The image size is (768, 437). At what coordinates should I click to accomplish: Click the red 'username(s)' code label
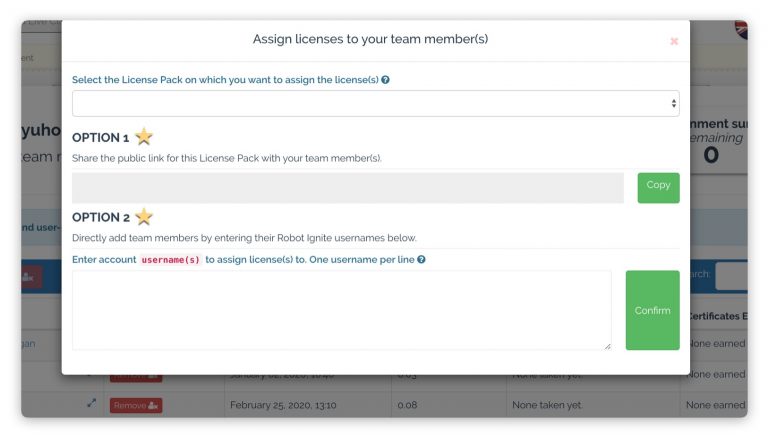point(170,260)
